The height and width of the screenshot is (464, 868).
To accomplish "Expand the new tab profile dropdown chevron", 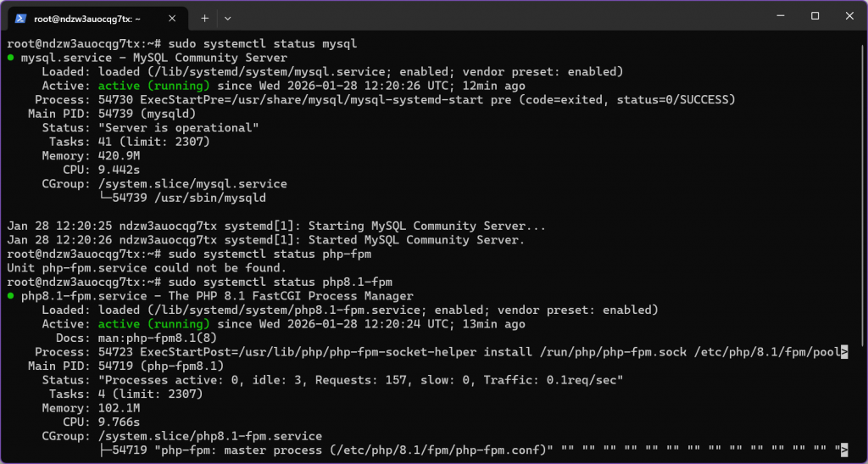I will (227, 17).
